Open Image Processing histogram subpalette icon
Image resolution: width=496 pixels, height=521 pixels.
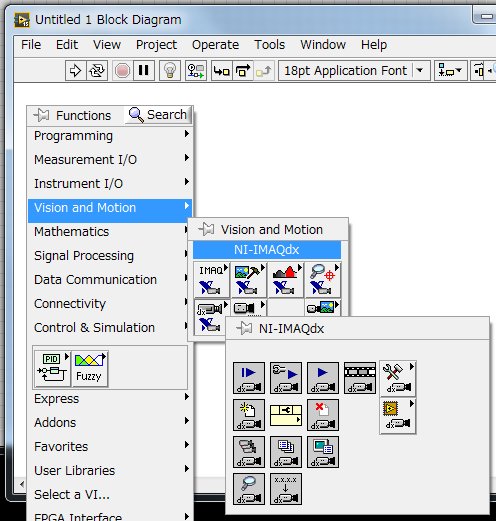point(285,280)
